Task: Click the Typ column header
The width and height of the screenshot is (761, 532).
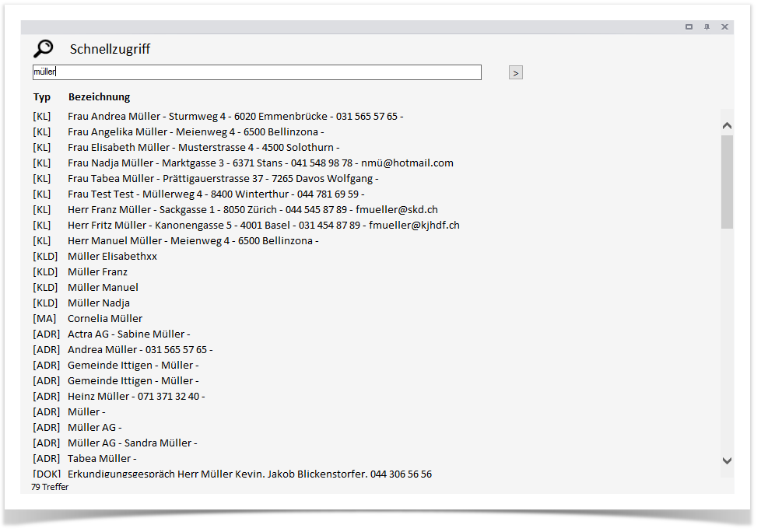Action: click(x=42, y=97)
